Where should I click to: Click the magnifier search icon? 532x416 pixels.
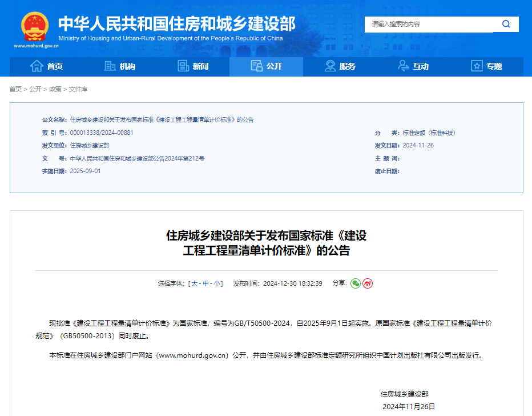pos(506,24)
